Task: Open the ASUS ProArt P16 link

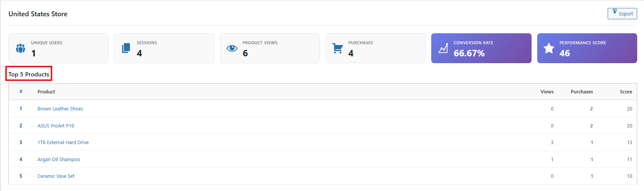Action: click(56, 126)
